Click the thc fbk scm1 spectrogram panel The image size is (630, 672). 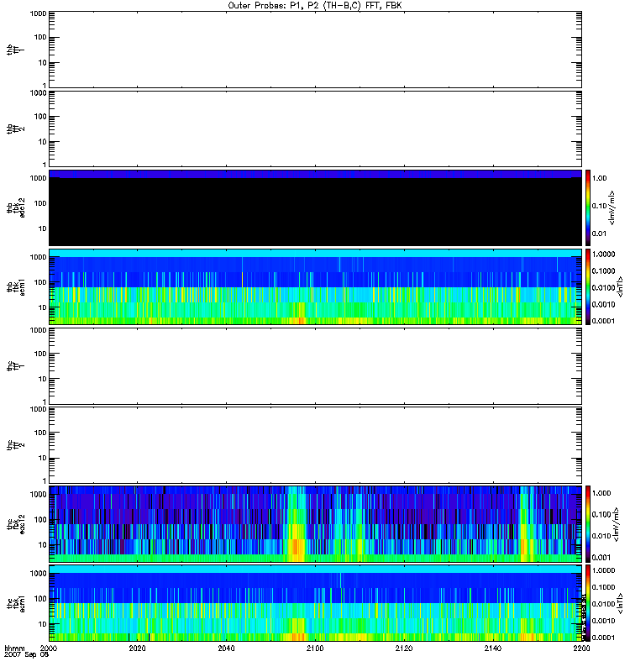point(316,603)
